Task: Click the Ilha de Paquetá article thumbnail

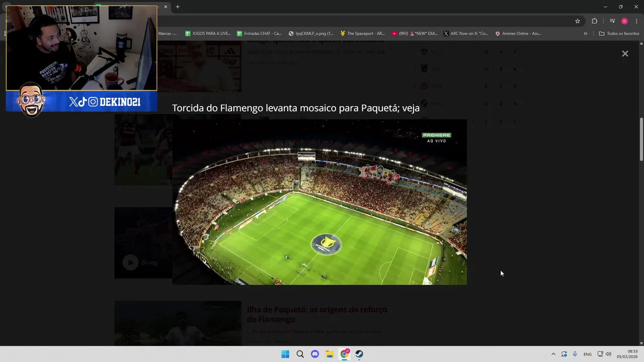Action: click(178, 323)
